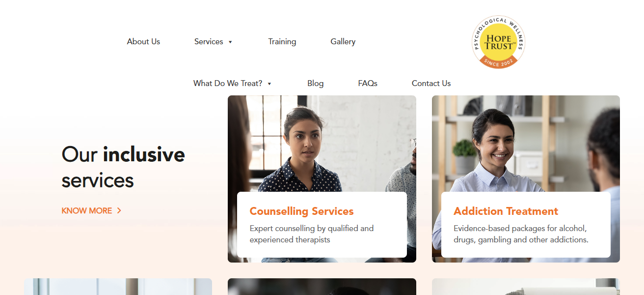Open the Services menu
The height and width of the screenshot is (295, 644).
(209, 42)
